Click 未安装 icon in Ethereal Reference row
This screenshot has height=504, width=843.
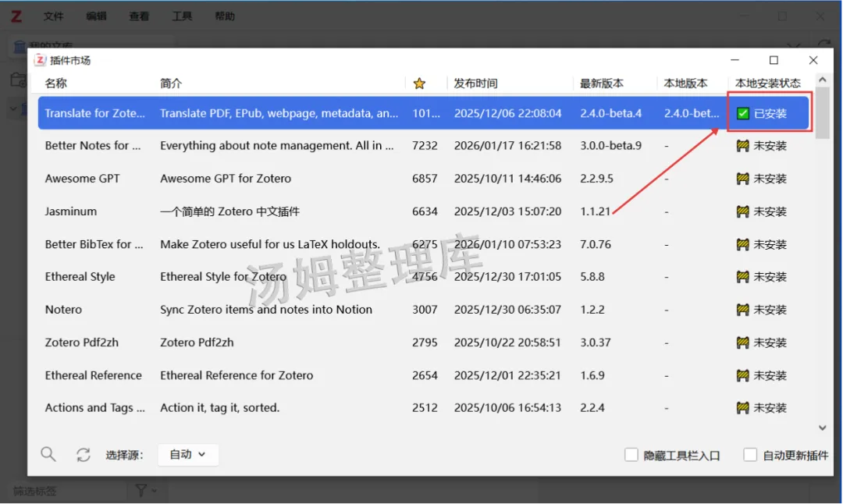[742, 375]
